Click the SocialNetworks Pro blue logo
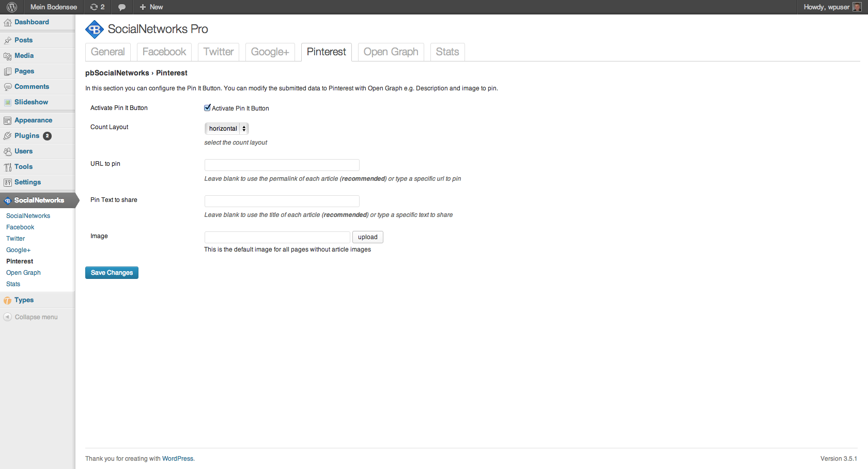This screenshot has height=469, width=868. pos(95,29)
